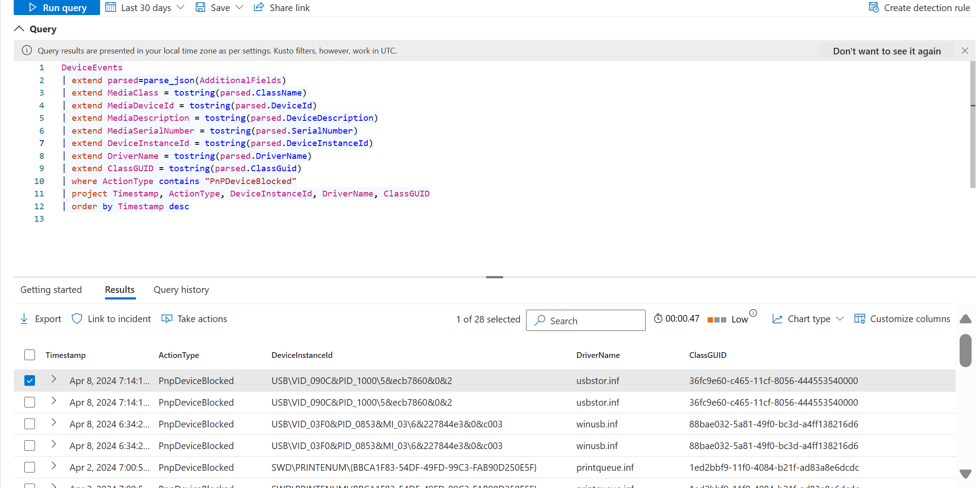This screenshot has height=488, width=980.
Task: Switch to the Getting started tab
Action: pyautogui.click(x=50, y=289)
